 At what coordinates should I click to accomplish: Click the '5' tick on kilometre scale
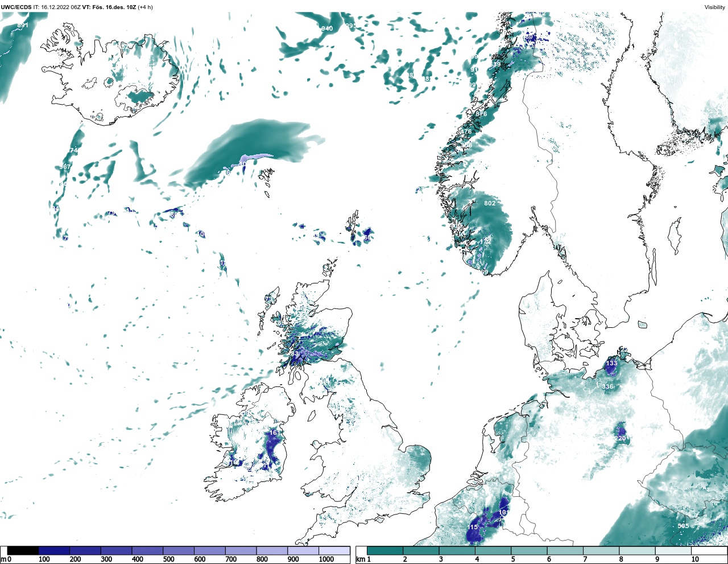pyautogui.click(x=513, y=559)
